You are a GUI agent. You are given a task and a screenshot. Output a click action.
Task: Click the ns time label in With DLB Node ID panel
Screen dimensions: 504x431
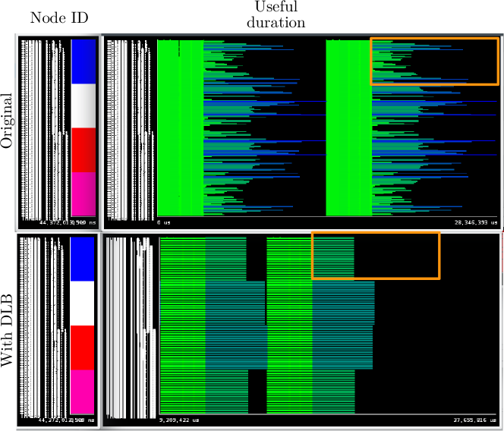pyautogui.click(x=66, y=420)
